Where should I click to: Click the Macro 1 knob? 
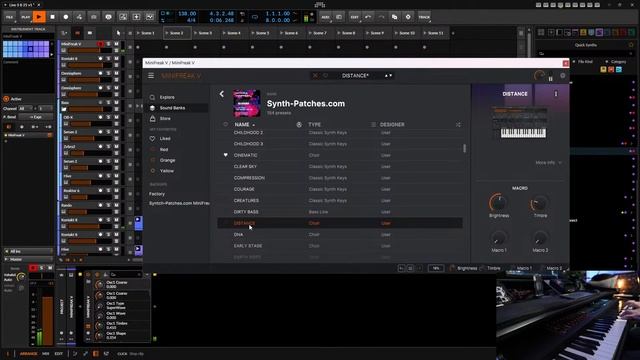[x=498, y=238]
